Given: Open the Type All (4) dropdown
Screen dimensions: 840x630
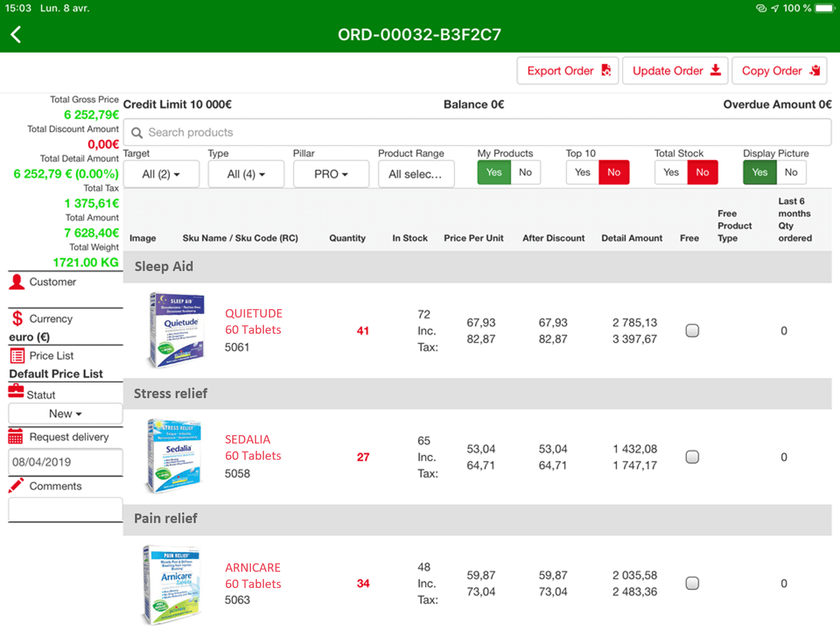Looking at the screenshot, I should click(x=246, y=174).
